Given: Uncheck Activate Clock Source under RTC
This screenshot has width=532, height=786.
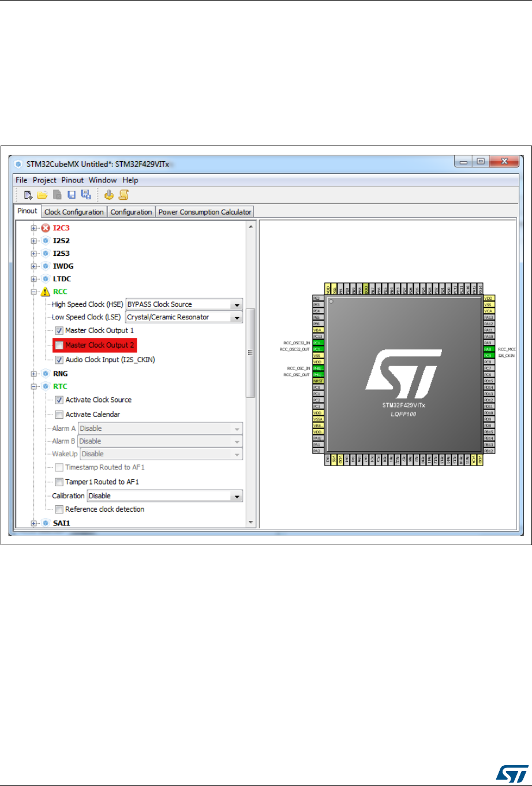Looking at the screenshot, I should point(59,400).
